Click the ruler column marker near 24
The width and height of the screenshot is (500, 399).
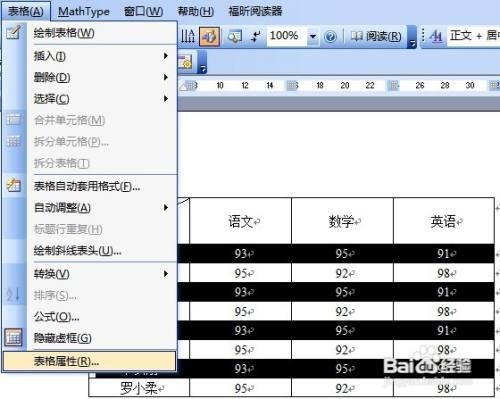click(393, 86)
